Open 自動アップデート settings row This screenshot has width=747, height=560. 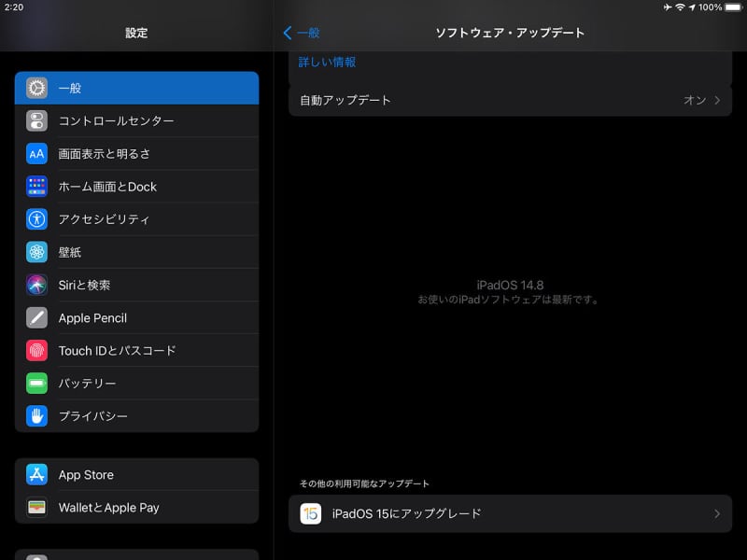pos(510,100)
